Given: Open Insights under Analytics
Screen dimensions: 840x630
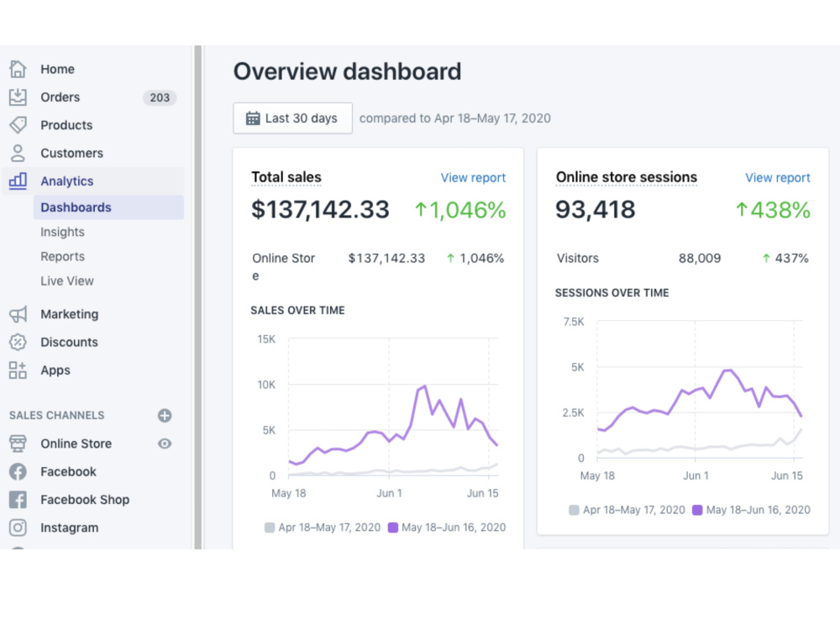Looking at the screenshot, I should click(63, 232).
